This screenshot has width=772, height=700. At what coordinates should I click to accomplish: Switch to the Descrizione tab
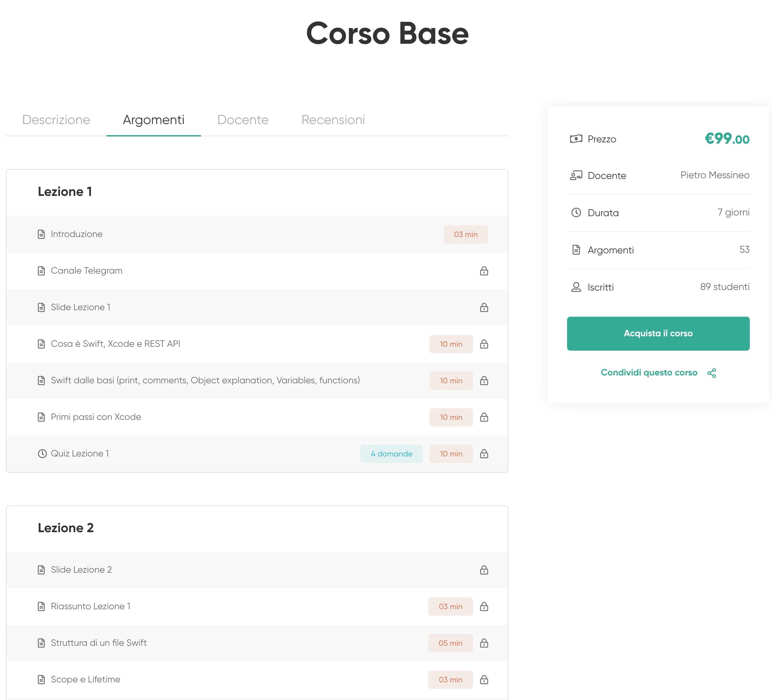[56, 120]
